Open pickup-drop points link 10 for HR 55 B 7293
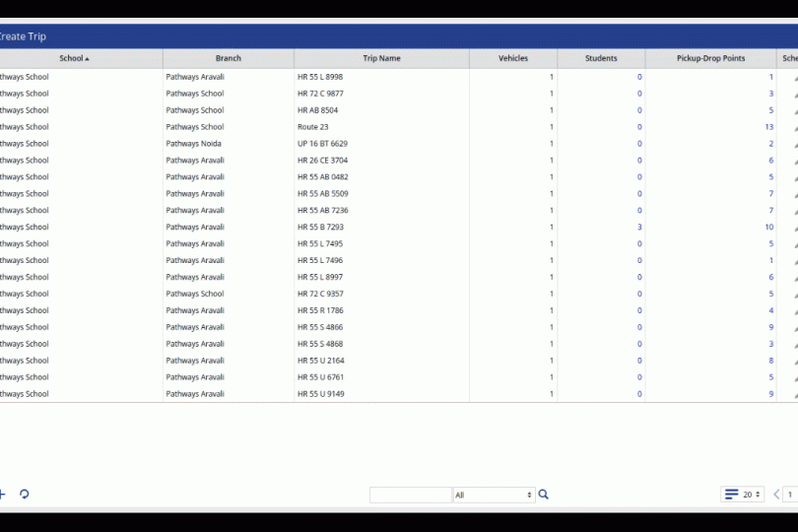The image size is (798, 532). point(768,228)
